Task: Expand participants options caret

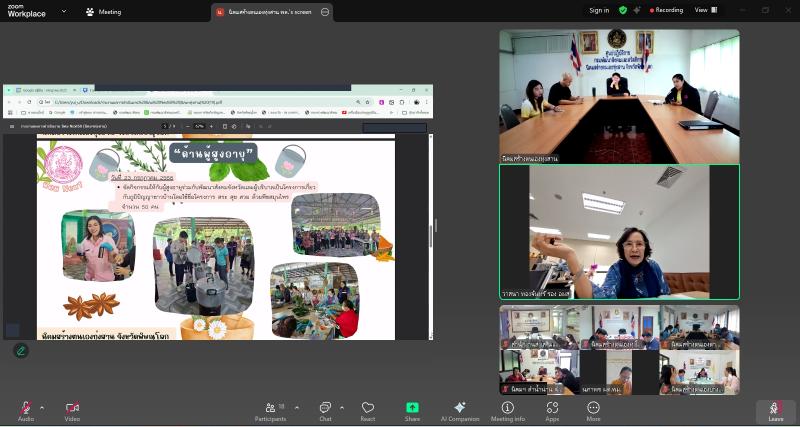Action: [297, 408]
